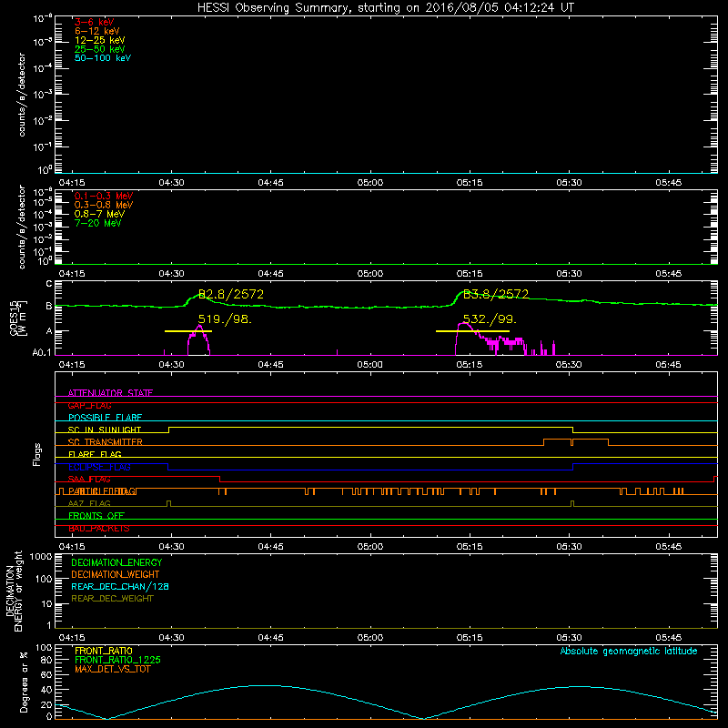The image size is (728, 728).
Task: Click the SC_IN_SUNLIGHT flag label
Action: (x=105, y=430)
